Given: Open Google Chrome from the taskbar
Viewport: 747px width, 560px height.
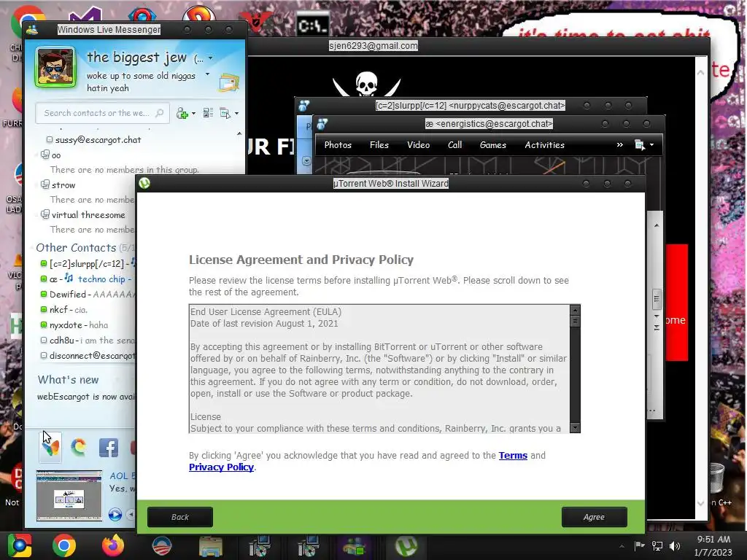Looking at the screenshot, I should click(x=64, y=545).
